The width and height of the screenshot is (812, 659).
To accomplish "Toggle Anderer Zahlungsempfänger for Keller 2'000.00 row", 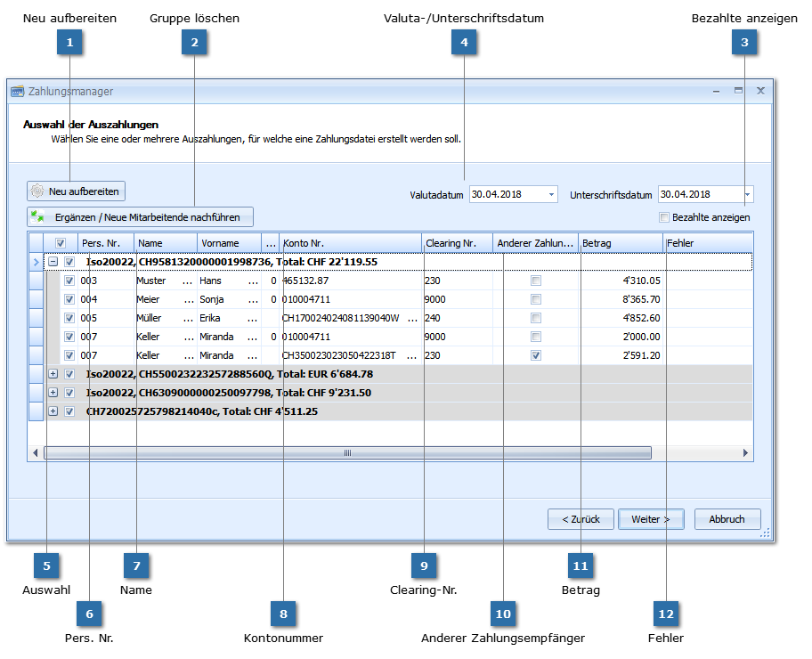I will click(x=536, y=337).
